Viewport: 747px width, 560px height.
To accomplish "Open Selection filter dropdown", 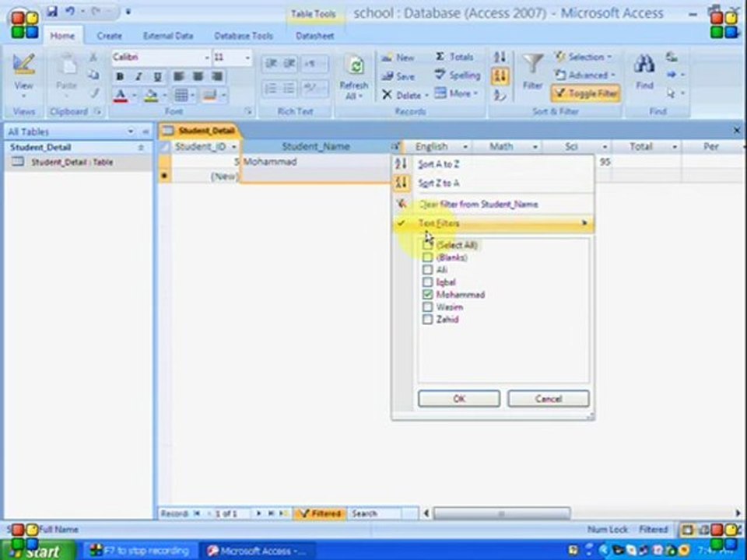I will [x=583, y=57].
